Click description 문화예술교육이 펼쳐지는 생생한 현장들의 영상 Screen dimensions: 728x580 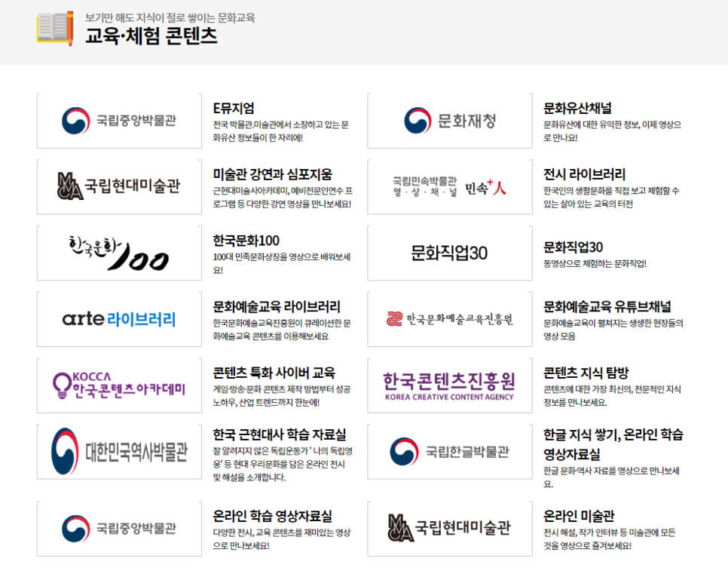pyautogui.click(x=613, y=330)
